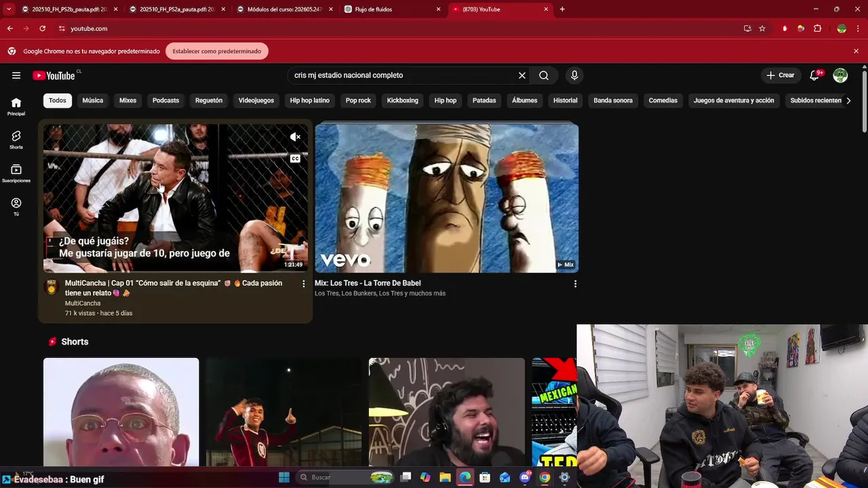Viewport: 868px width, 488px height.
Task: Start voice search with the microphone icon
Action: click(x=574, y=75)
